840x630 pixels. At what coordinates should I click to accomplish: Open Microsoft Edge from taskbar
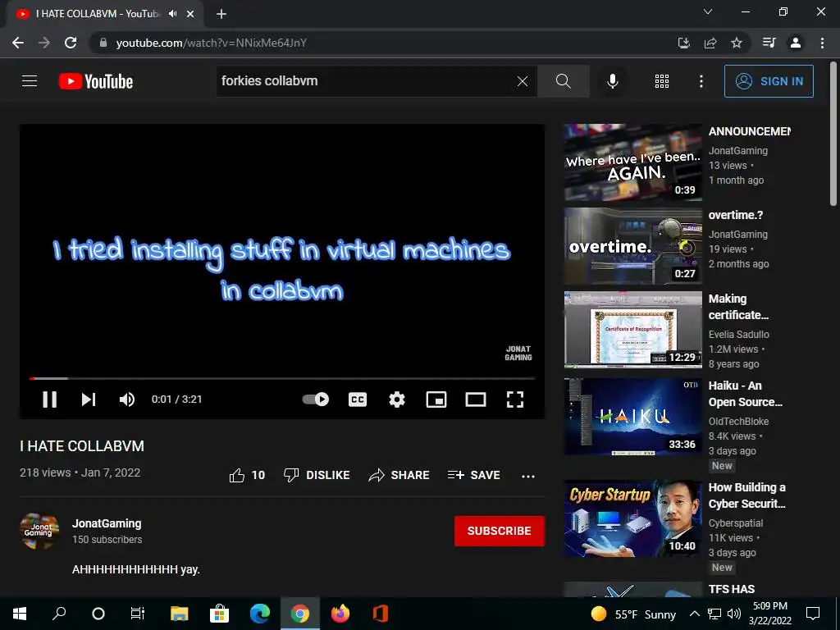260,614
